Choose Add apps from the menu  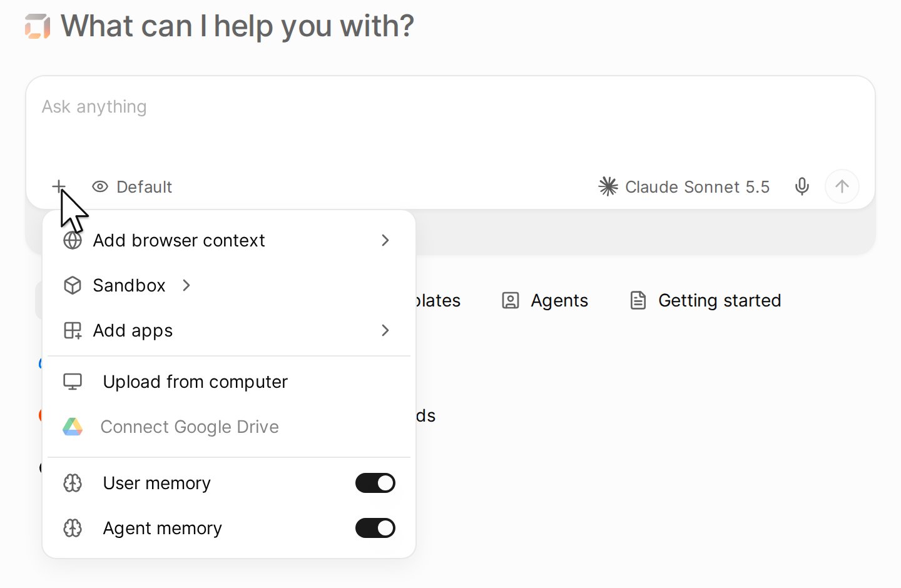(229, 330)
